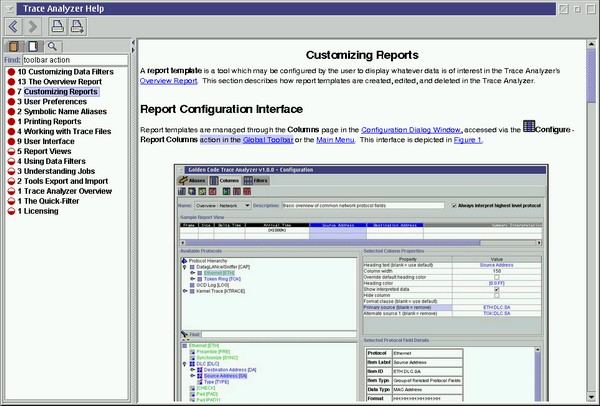
Task: Expand 'Destination Address [DA]' node in figure
Action: [x=192, y=370]
